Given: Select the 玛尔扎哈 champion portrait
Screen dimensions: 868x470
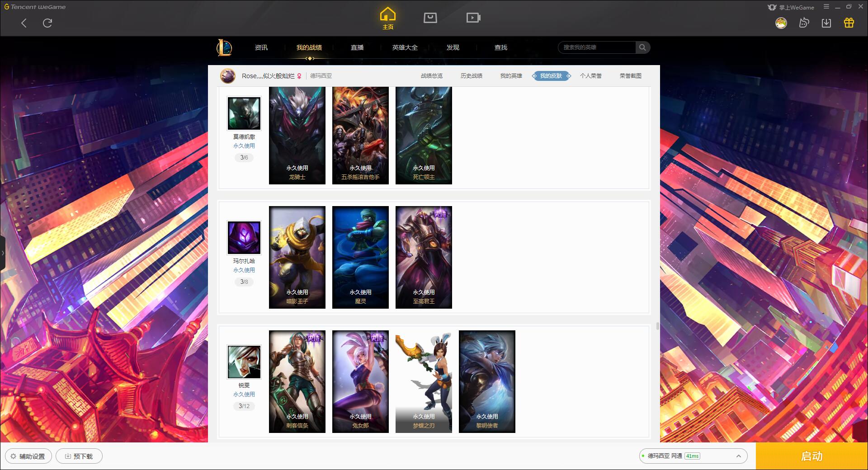Looking at the screenshot, I should [x=244, y=238].
